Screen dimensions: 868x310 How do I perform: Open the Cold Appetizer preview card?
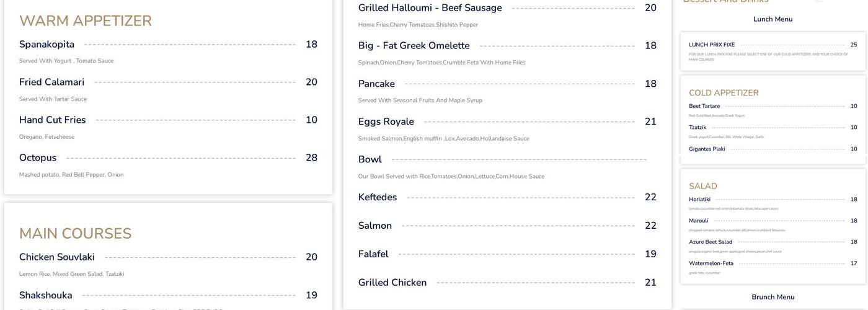[x=773, y=120]
